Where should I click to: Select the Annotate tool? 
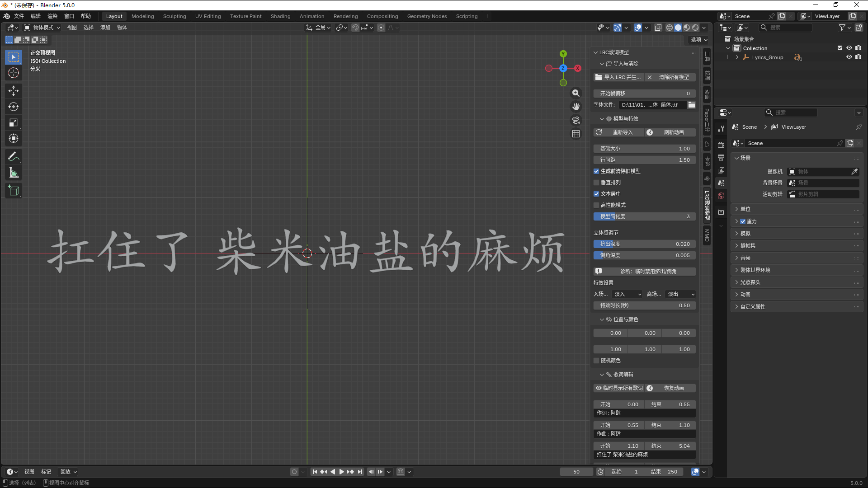point(14,157)
